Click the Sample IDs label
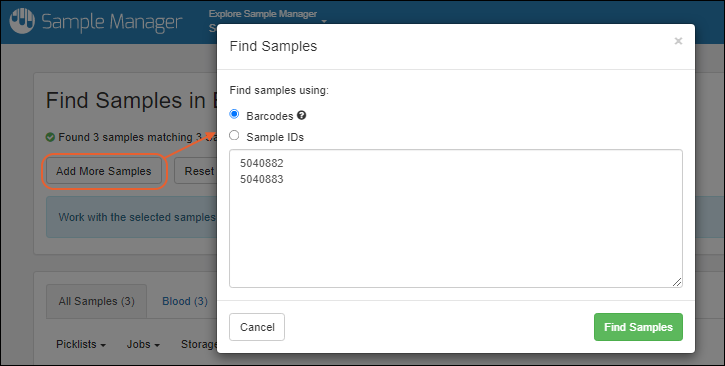Screen dimensions: 725x366 tap(275, 137)
